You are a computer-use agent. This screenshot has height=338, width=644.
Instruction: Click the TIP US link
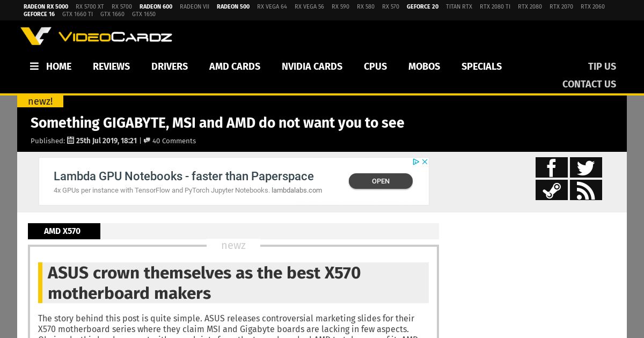602,67
